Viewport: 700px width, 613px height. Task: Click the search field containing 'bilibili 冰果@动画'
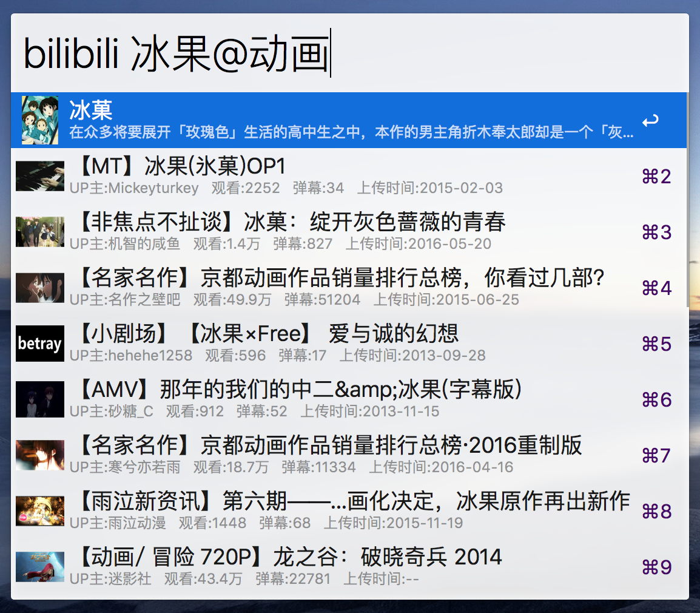click(349, 53)
